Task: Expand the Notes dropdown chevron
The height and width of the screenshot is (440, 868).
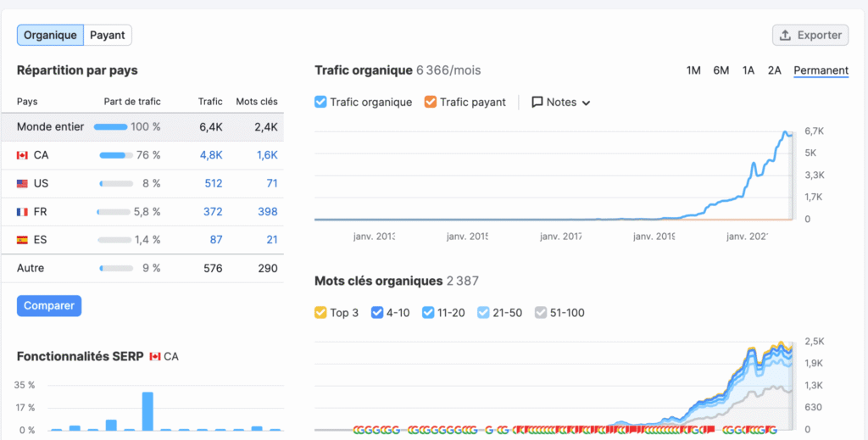Action: [586, 103]
